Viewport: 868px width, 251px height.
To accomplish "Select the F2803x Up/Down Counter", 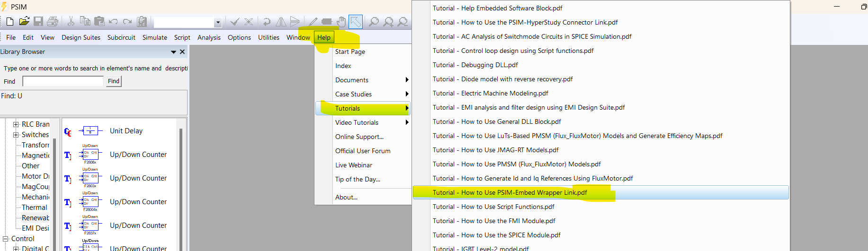I will pyautogui.click(x=138, y=178).
